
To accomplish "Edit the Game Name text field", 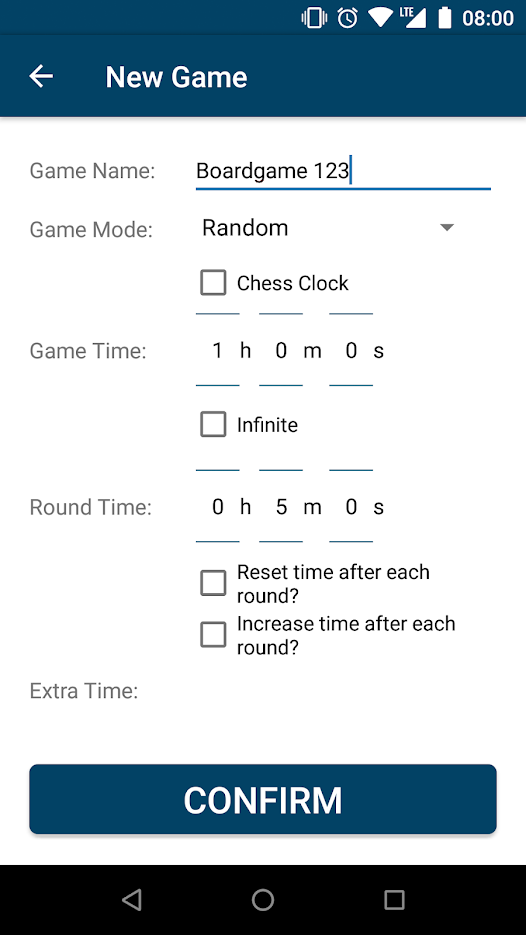I will (344, 171).
